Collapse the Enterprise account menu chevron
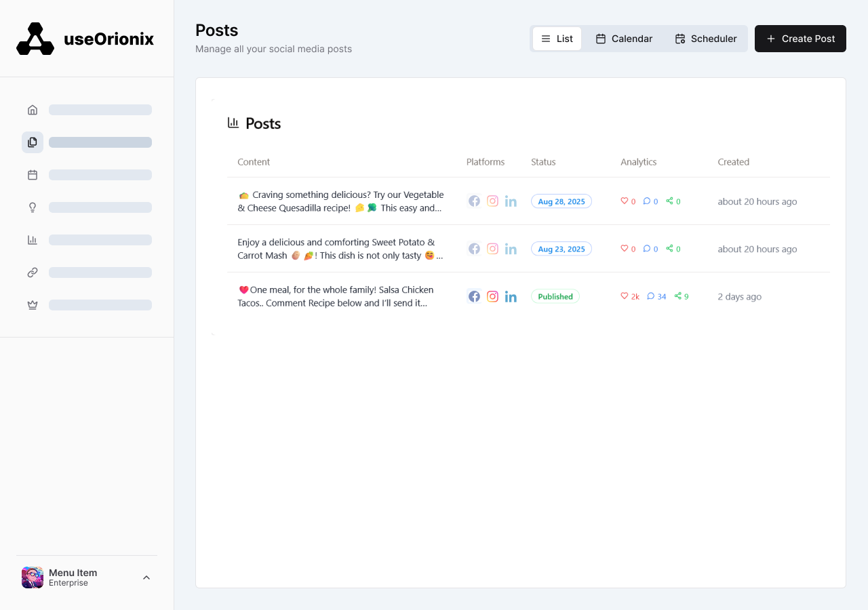The height and width of the screenshot is (610, 868). [x=146, y=577]
